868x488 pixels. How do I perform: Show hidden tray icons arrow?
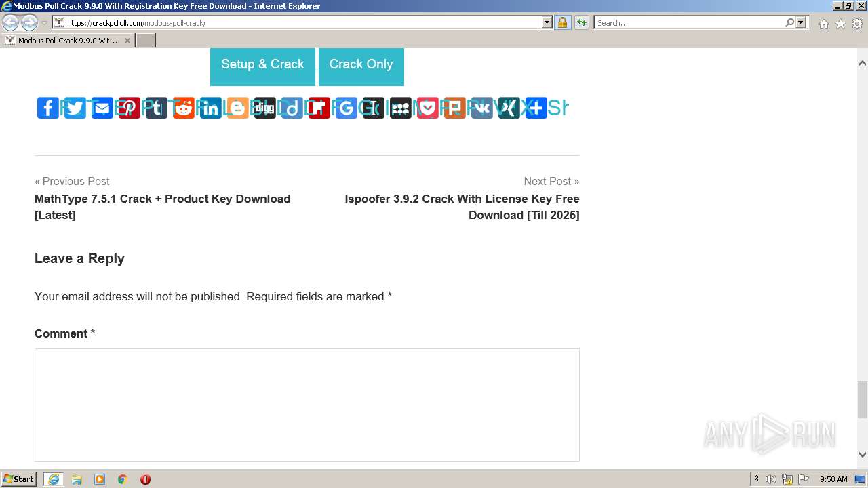coord(756,479)
